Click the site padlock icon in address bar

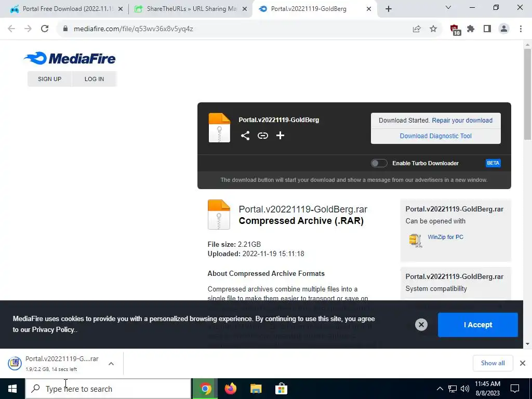(x=65, y=29)
